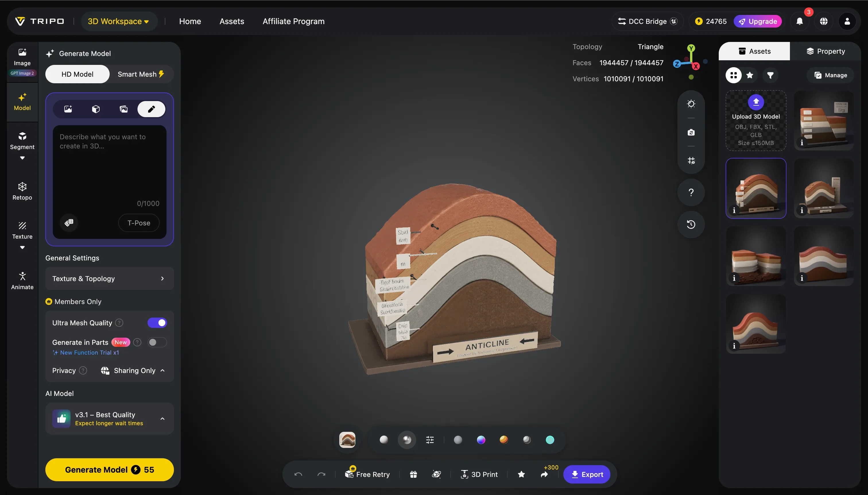868x495 pixels.
Task: Expand Texture & Topology settings
Action: tap(109, 279)
